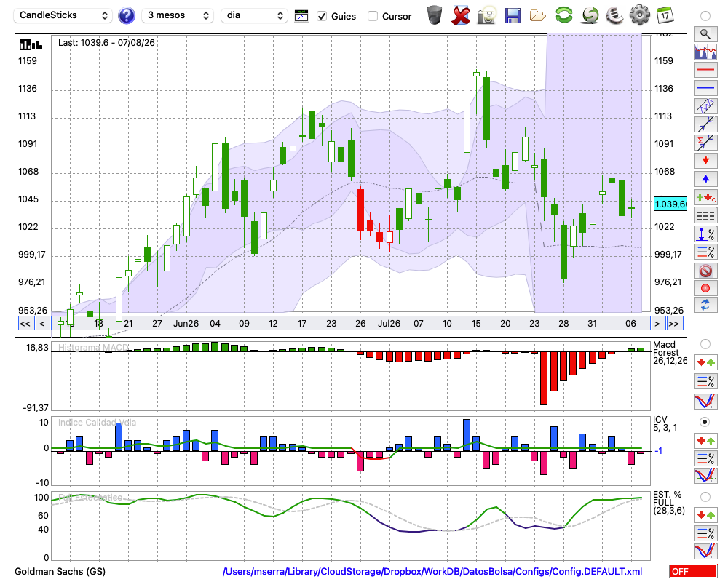Click the 'EST. % FULL (28,3,6)' label

(x=668, y=503)
